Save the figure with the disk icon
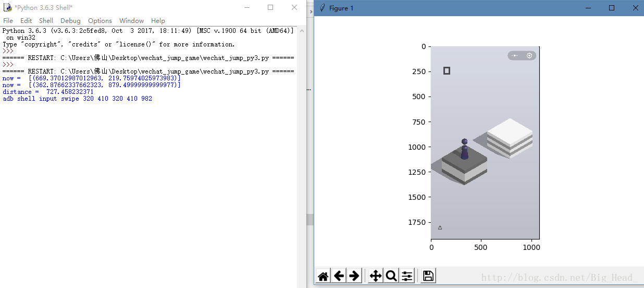This screenshot has width=644, height=288. click(x=428, y=276)
